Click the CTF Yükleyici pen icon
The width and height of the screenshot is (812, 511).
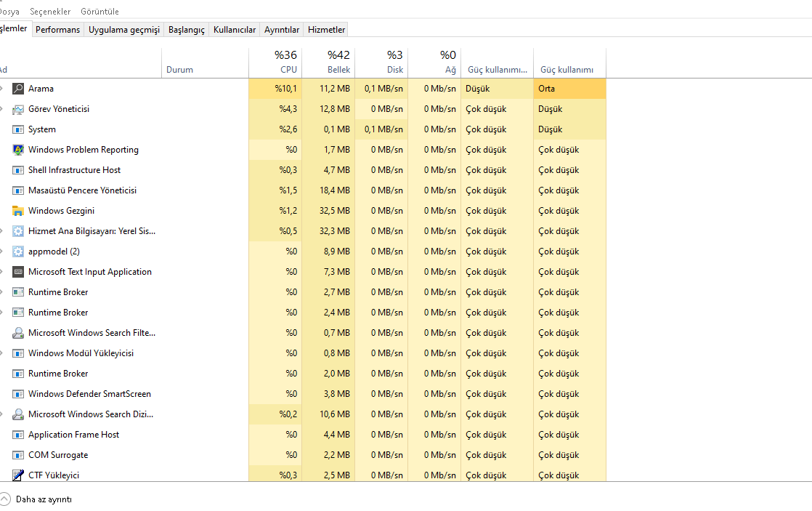coord(18,475)
